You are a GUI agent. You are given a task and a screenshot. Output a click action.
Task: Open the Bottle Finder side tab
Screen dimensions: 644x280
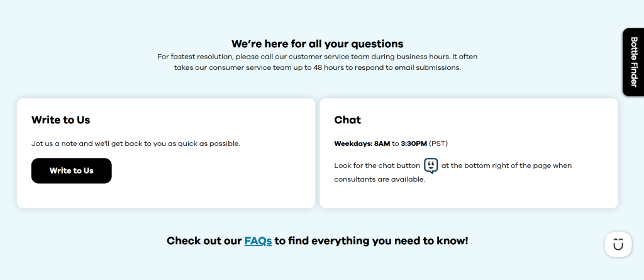pos(633,62)
